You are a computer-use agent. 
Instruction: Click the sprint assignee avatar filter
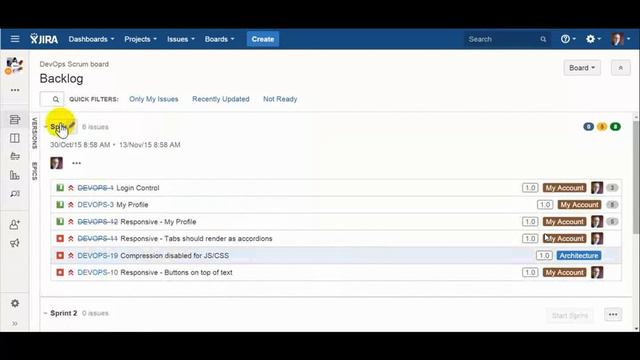[x=56, y=163]
